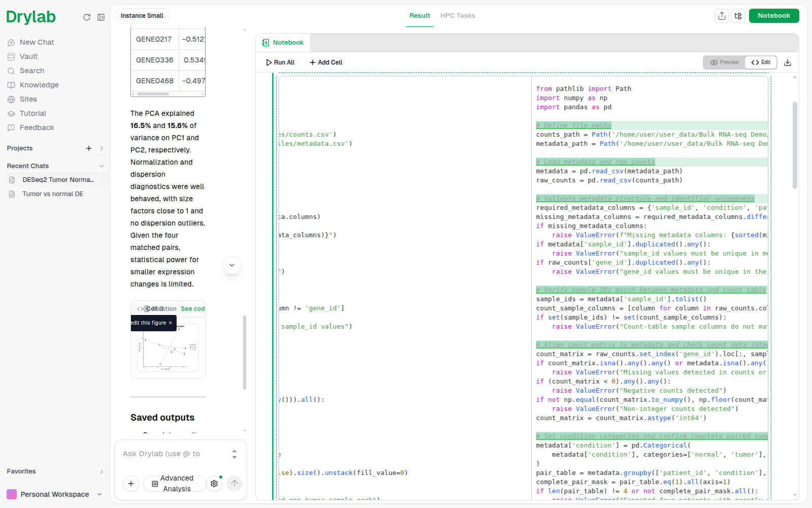Click the Saved outputs heading
Viewport: 812px width, 508px height.
162,418
